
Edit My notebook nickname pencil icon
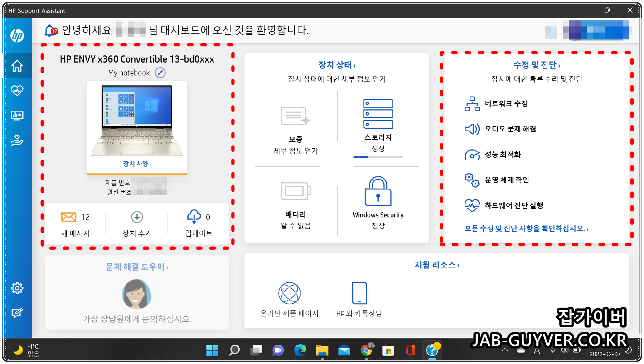tap(160, 73)
